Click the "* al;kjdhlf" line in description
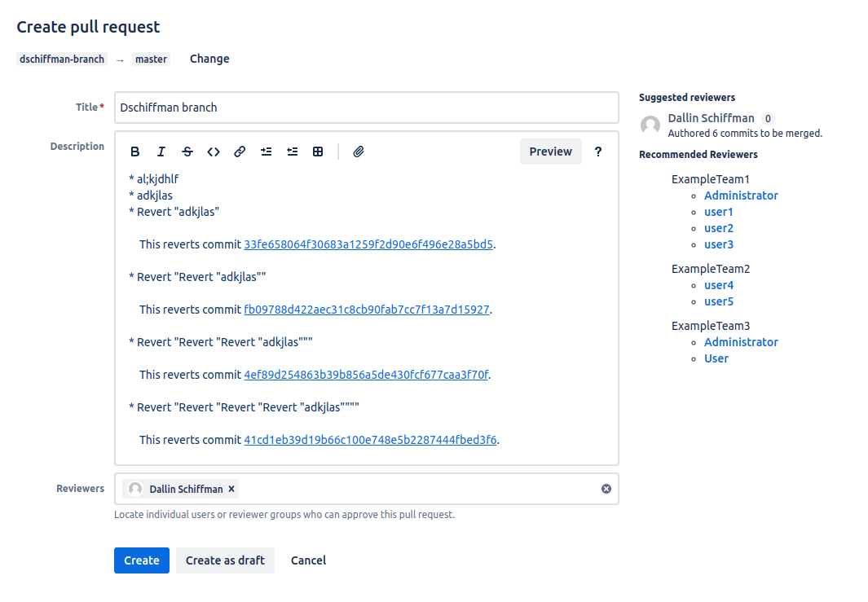The image size is (868, 602). click(x=154, y=179)
